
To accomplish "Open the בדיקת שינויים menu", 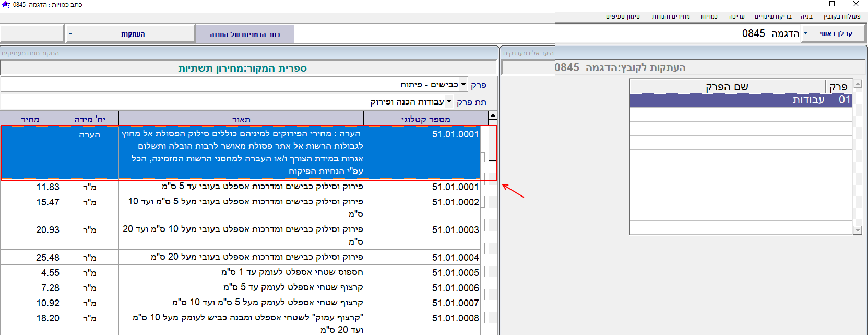I will pos(772,17).
